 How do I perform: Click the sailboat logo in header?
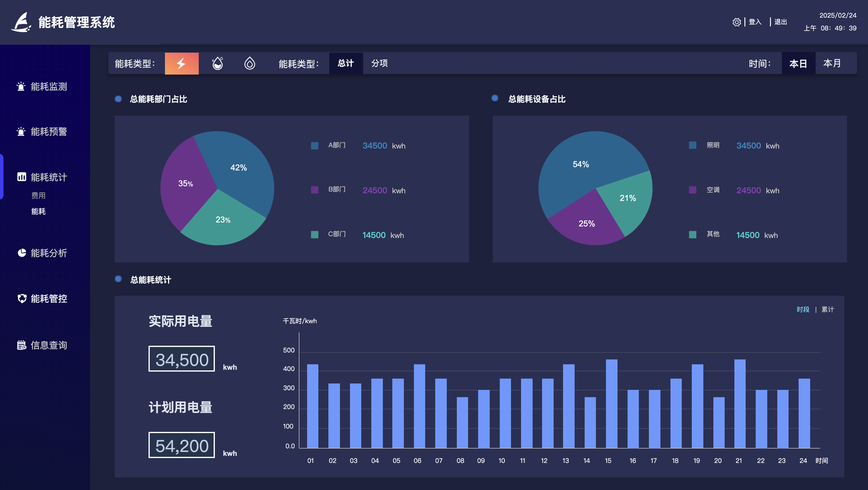point(21,22)
